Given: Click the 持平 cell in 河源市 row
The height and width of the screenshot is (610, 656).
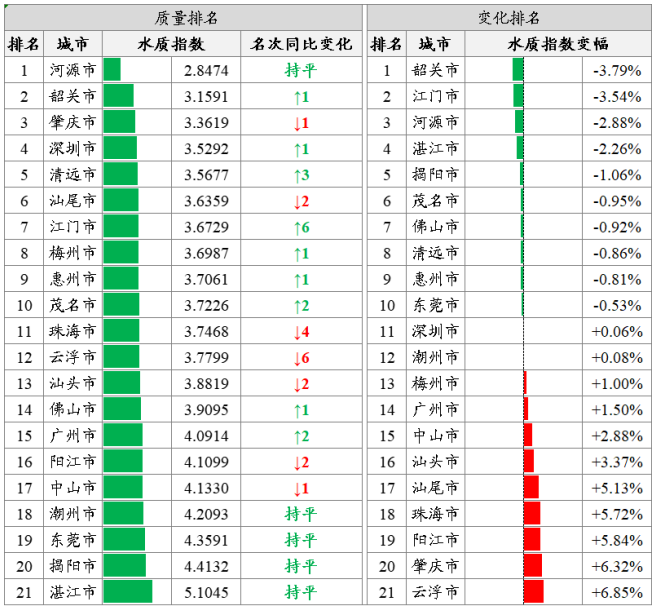Looking at the screenshot, I should pos(300,70).
